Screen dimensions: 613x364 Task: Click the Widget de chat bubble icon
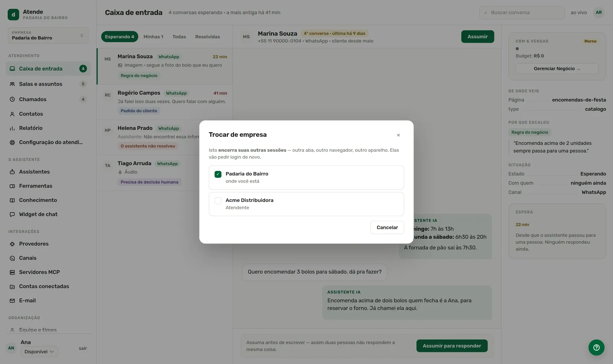click(12, 214)
